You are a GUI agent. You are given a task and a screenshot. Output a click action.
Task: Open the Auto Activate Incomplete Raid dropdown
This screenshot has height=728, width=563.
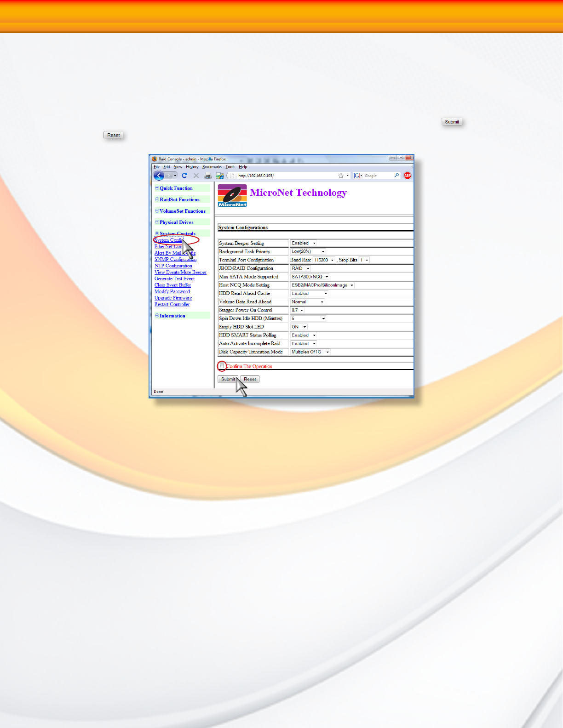pos(304,344)
